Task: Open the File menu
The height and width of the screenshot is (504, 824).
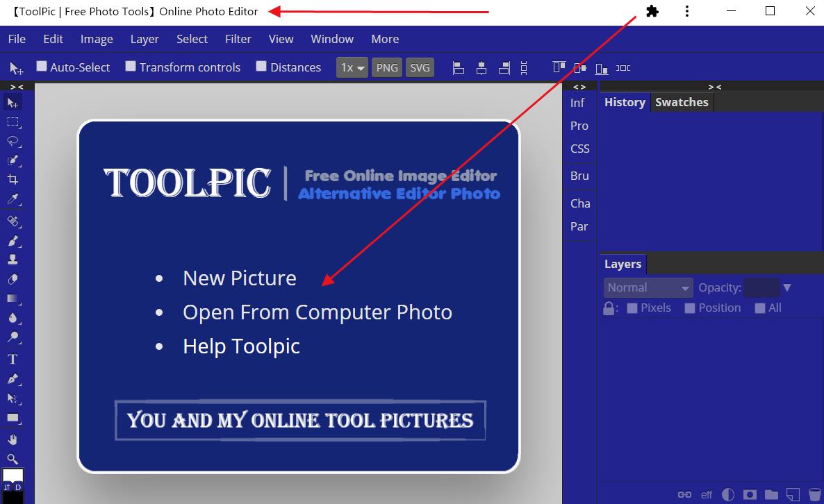Action: [x=17, y=40]
